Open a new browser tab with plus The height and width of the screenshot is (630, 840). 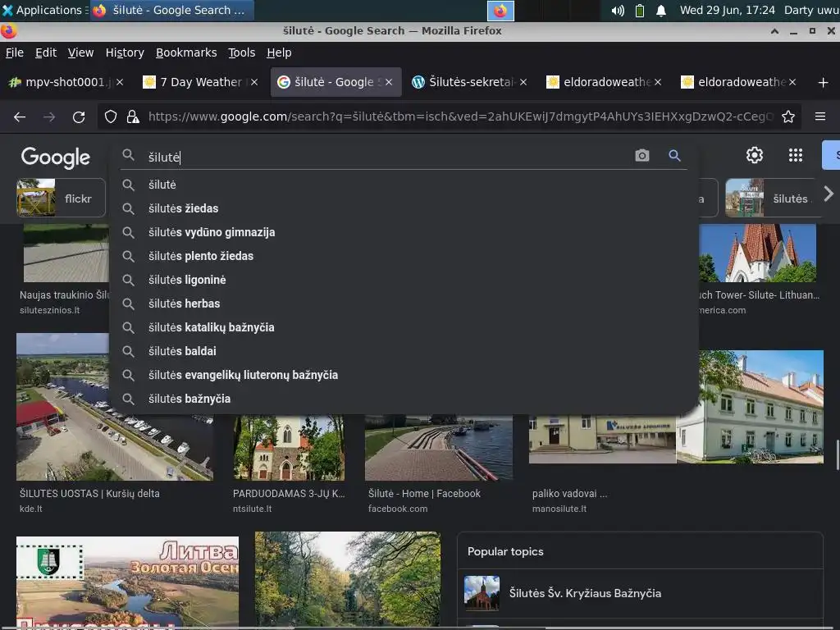pos(824,83)
